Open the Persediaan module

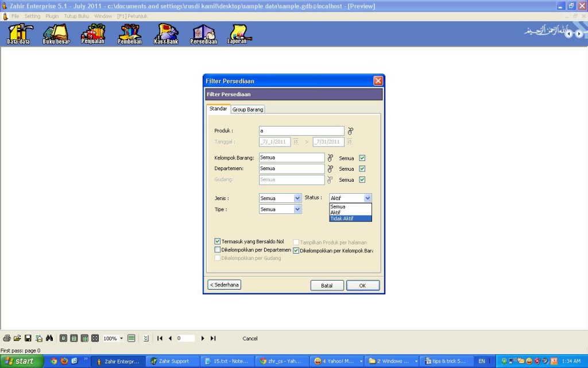pyautogui.click(x=203, y=34)
